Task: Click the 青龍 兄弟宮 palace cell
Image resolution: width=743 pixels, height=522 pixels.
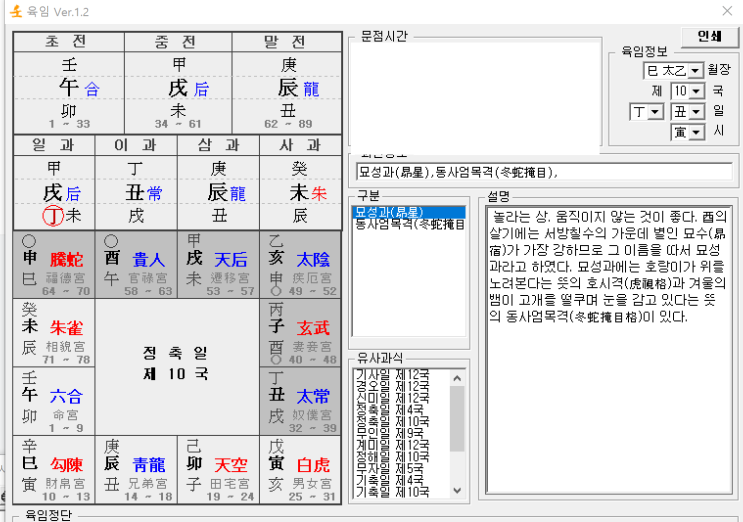Action: (136, 470)
